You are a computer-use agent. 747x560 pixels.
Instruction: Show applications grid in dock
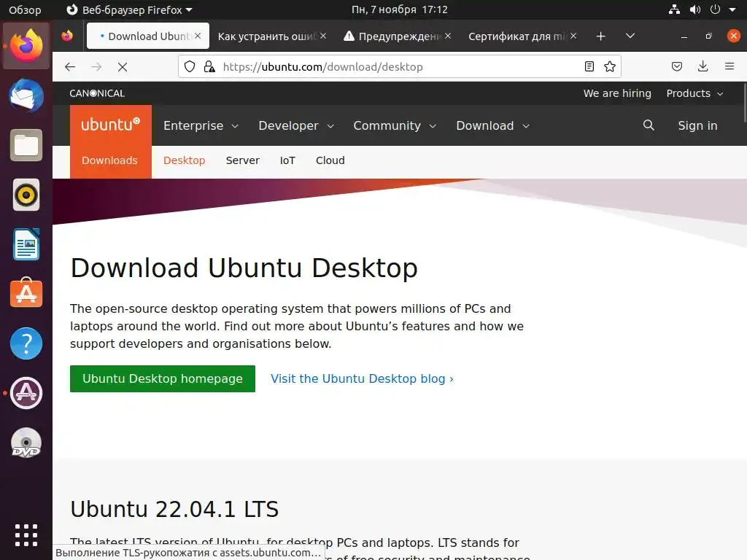[26, 534]
